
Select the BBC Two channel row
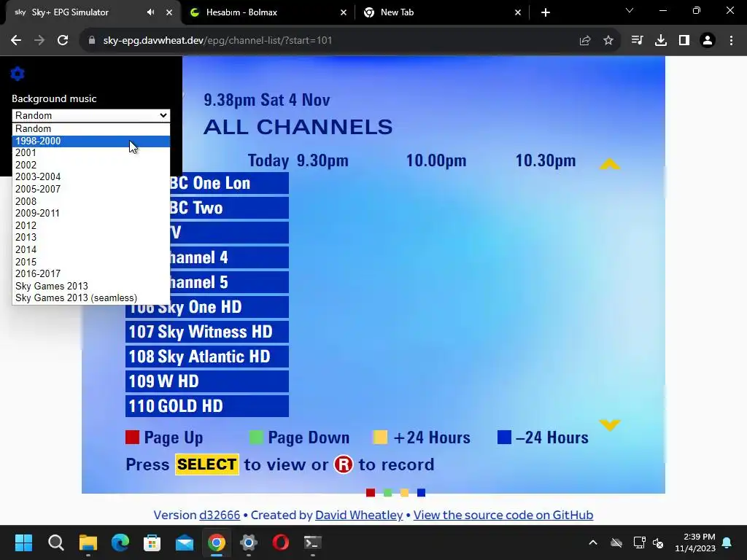click(x=229, y=208)
